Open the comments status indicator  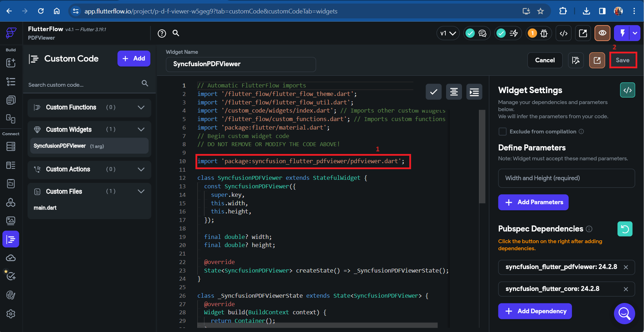point(477,33)
